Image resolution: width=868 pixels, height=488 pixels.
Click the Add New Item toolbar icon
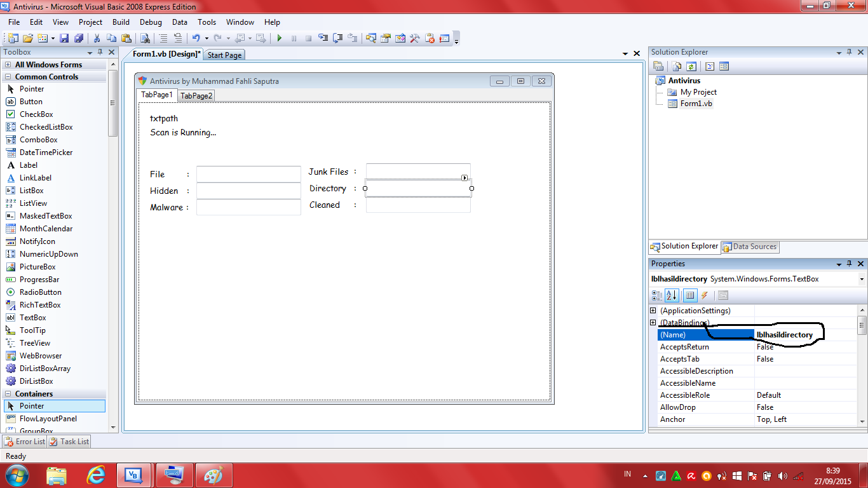point(43,38)
